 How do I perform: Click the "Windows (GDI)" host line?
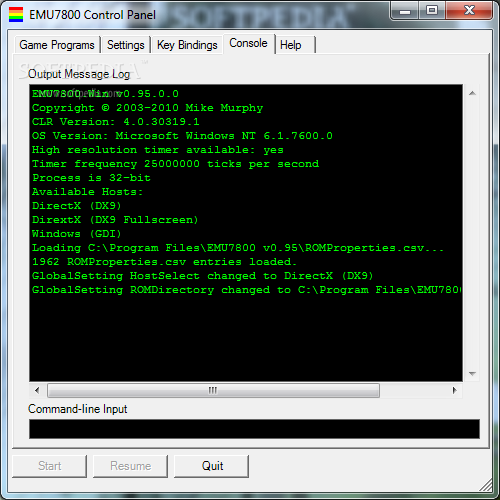(77, 234)
